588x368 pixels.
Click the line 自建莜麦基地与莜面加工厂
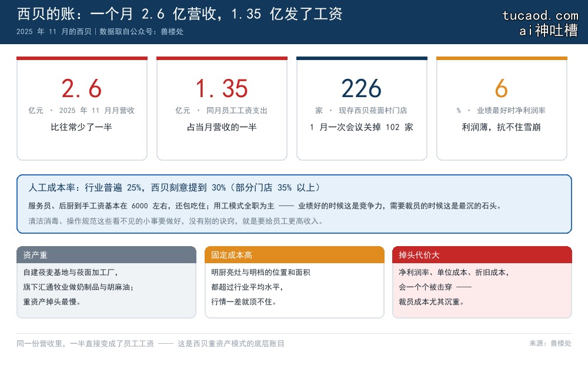[71, 273]
